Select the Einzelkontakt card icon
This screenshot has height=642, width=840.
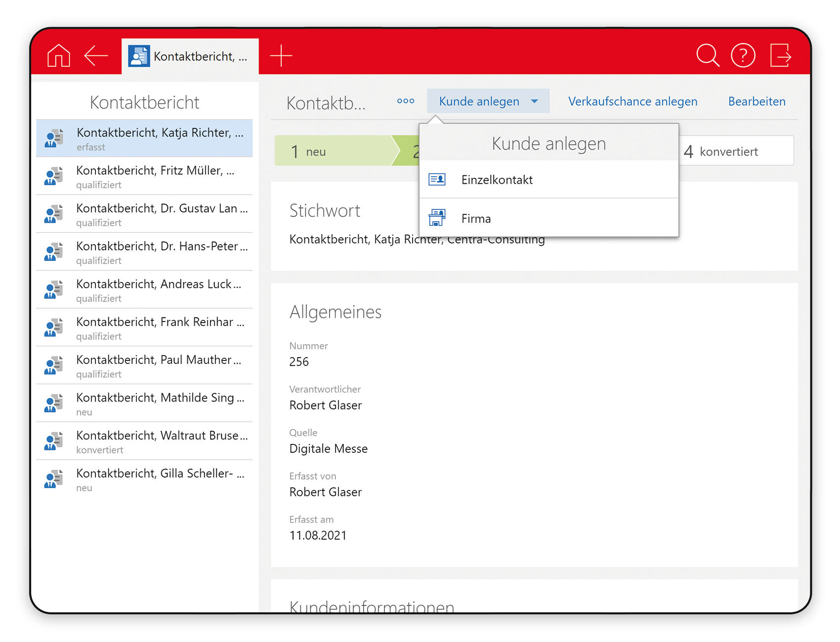[x=437, y=179]
